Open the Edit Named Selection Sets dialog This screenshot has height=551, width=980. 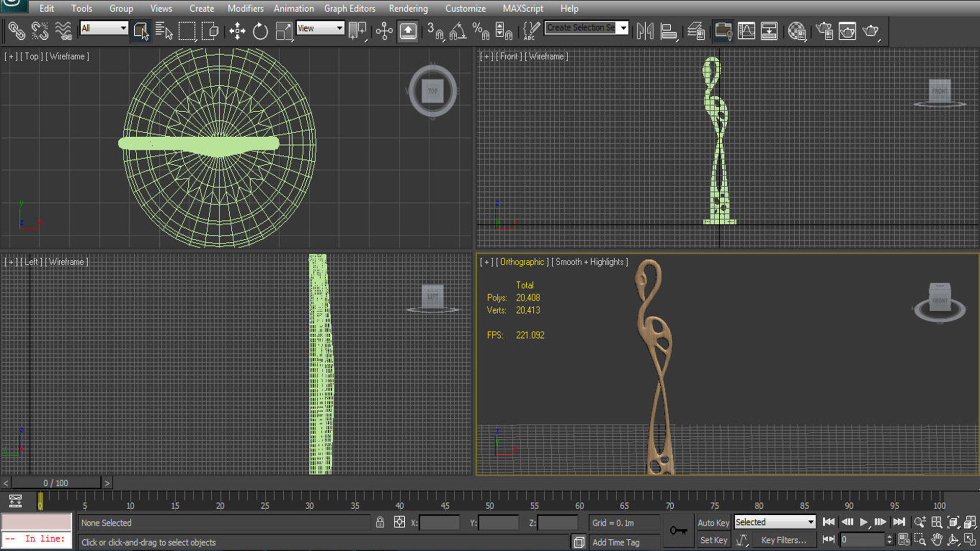531,31
